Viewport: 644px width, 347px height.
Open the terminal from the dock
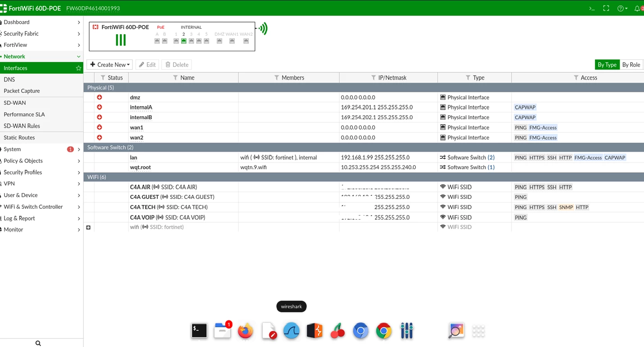point(199,331)
